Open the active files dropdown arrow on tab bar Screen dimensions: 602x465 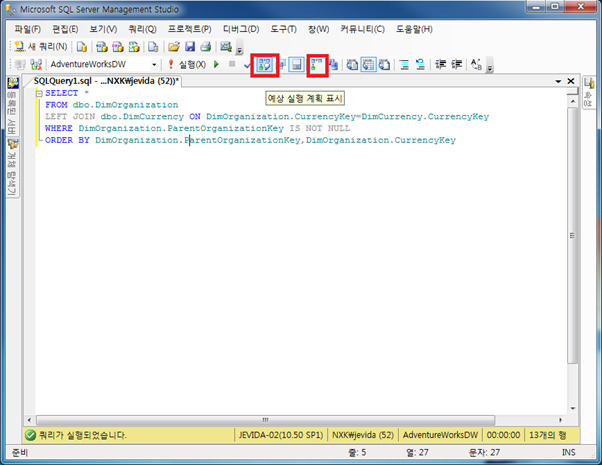[x=558, y=81]
